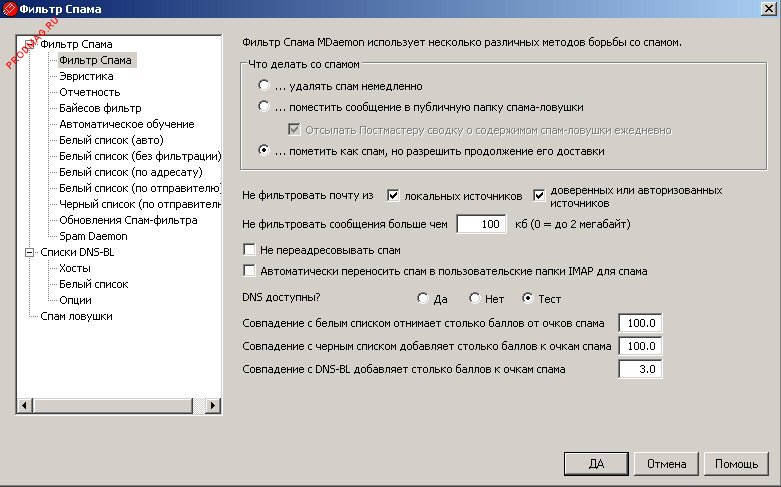
Task: Open the Spam Daemon settings item
Action: 93,236
